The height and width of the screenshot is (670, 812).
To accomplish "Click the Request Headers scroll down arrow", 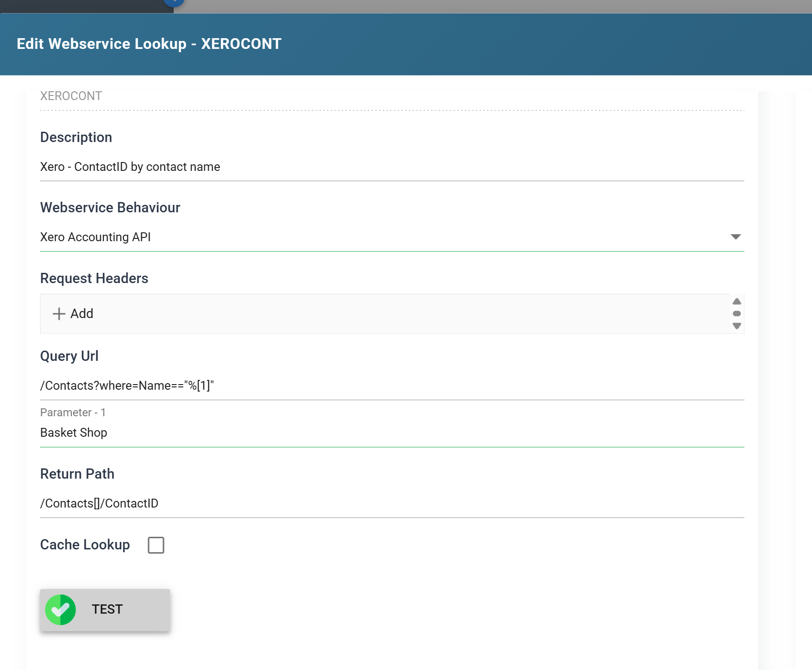I will tap(737, 326).
